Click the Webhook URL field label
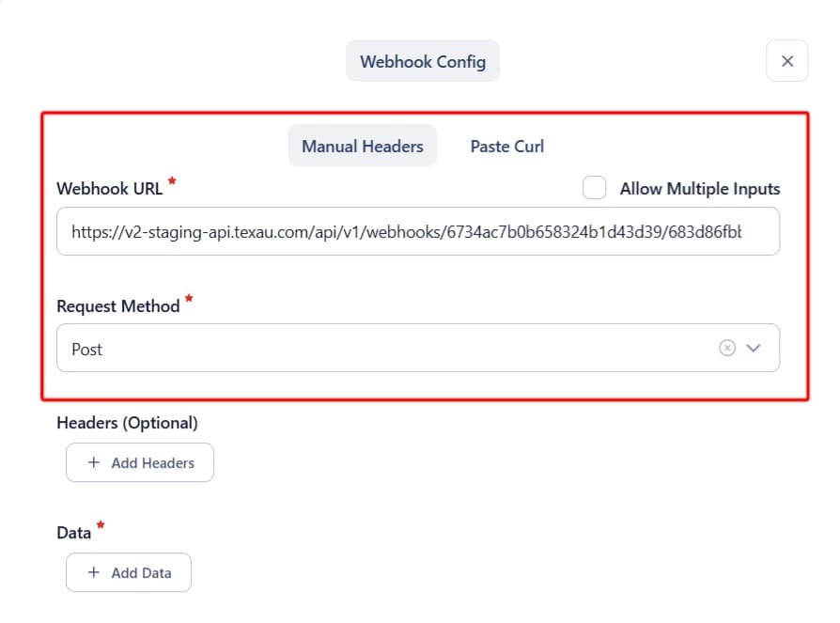The image size is (840, 623). [109, 188]
